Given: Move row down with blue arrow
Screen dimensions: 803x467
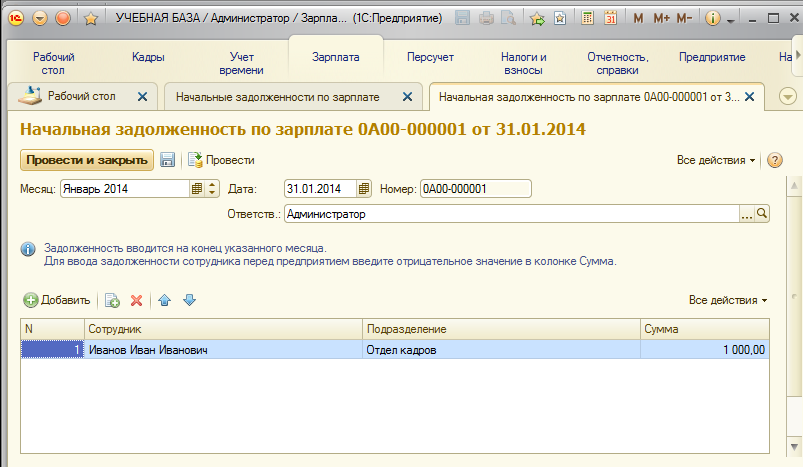Looking at the screenshot, I should 189,300.
